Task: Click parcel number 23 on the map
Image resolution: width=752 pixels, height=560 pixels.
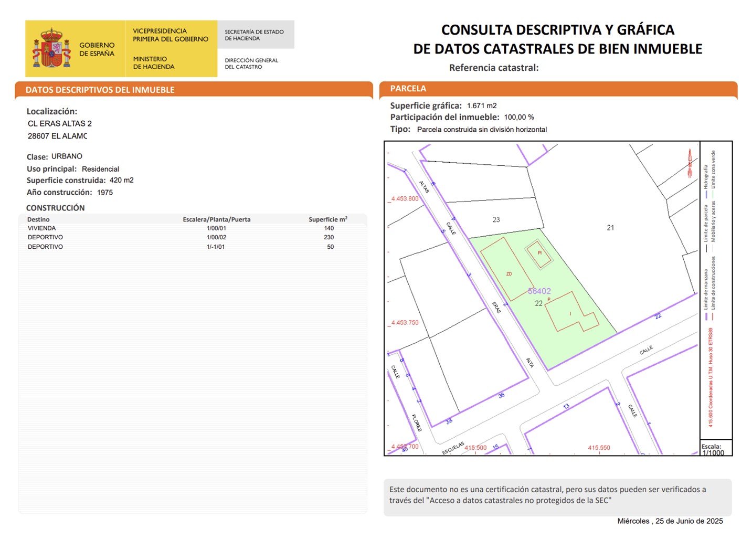Action: [x=496, y=219]
